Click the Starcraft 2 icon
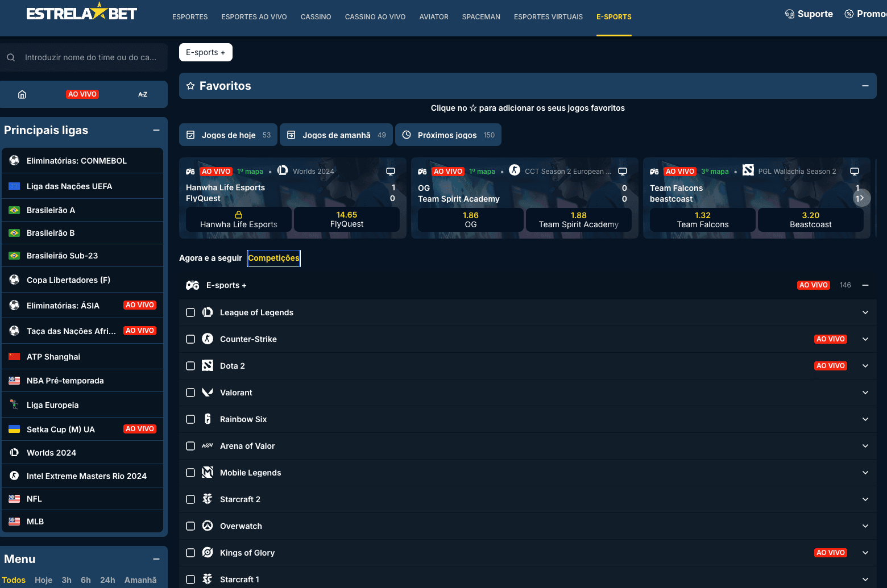This screenshot has height=588, width=887. pos(208,499)
